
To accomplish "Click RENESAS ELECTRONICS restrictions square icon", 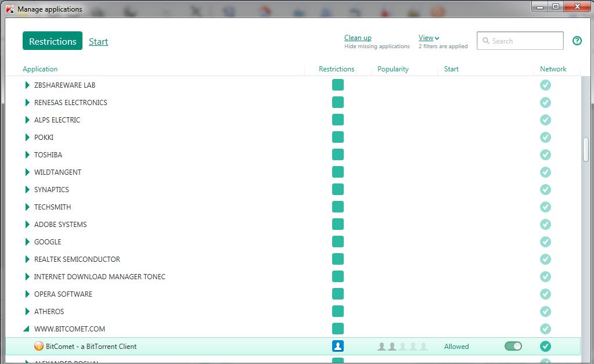I will pyautogui.click(x=338, y=102).
